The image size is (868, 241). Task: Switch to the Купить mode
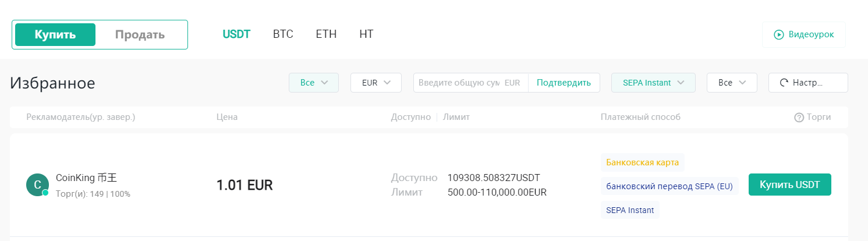tap(55, 35)
